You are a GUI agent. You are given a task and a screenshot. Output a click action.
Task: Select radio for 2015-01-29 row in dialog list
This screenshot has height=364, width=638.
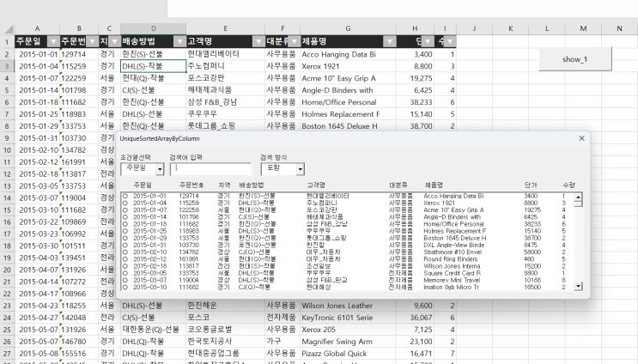pyautogui.click(x=125, y=238)
